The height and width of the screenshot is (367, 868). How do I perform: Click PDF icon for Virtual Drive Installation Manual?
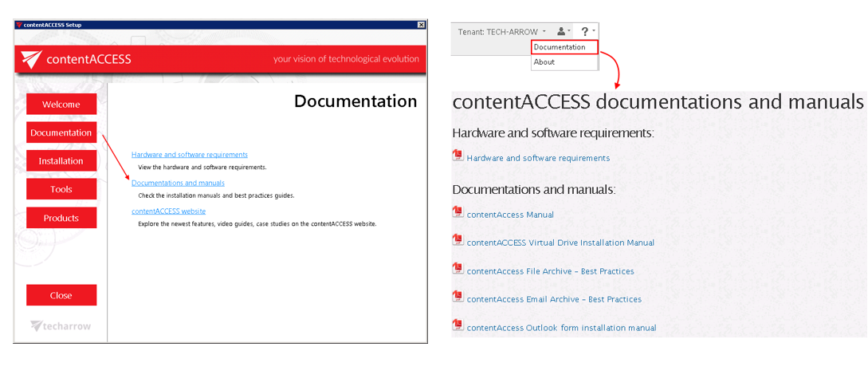pyautogui.click(x=458, y=241)
